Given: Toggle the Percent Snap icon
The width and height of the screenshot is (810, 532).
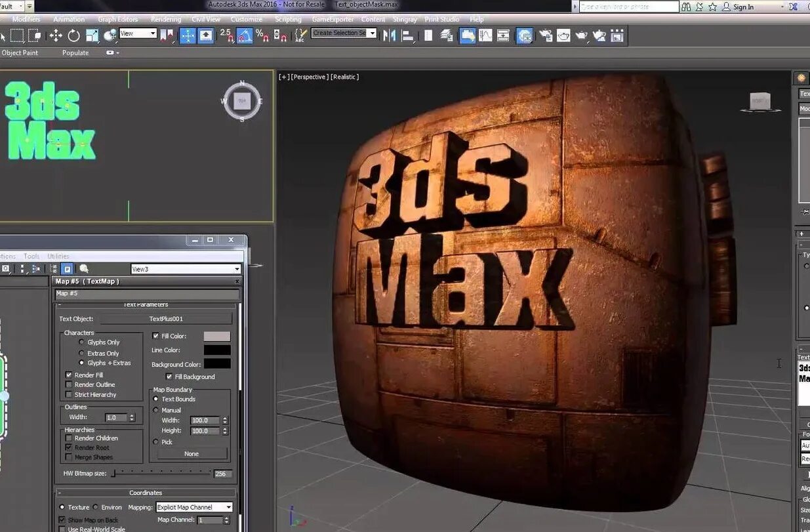Looking at the screenshot, I should coord(262,35).
